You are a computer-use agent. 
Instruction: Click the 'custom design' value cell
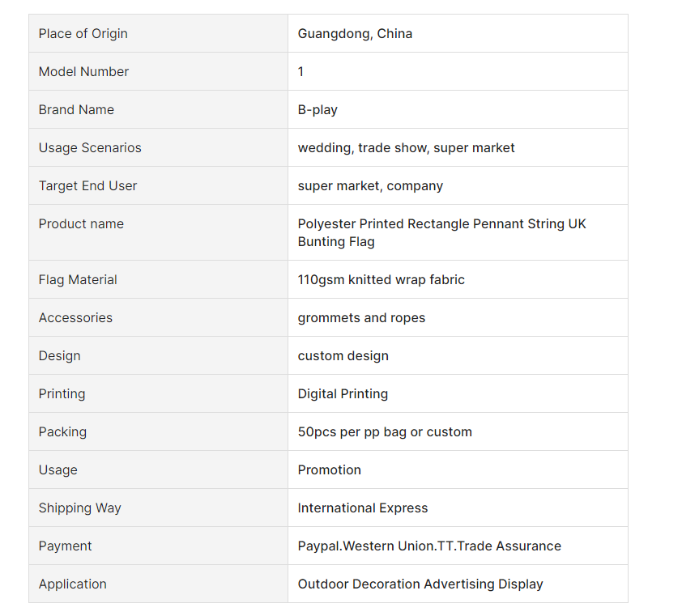tap(343, 355)
